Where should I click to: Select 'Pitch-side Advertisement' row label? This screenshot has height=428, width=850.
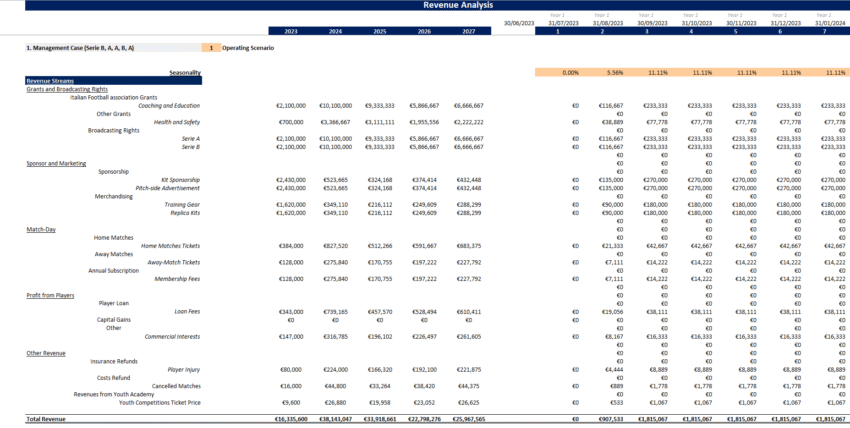tap(168, 188)
